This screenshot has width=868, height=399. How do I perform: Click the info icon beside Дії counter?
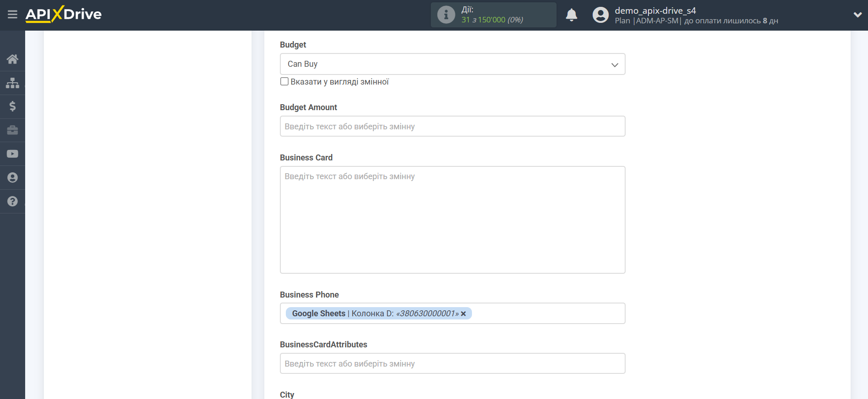446,15
